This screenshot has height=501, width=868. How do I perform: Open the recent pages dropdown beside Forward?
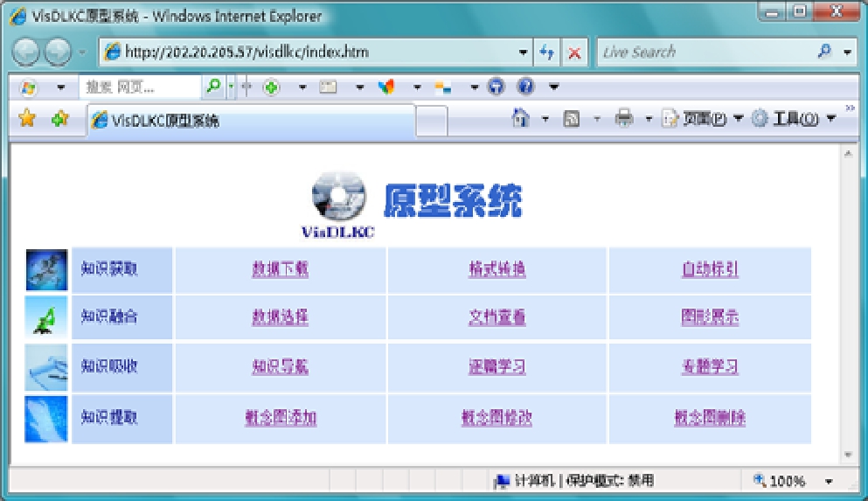click(82, 52)
